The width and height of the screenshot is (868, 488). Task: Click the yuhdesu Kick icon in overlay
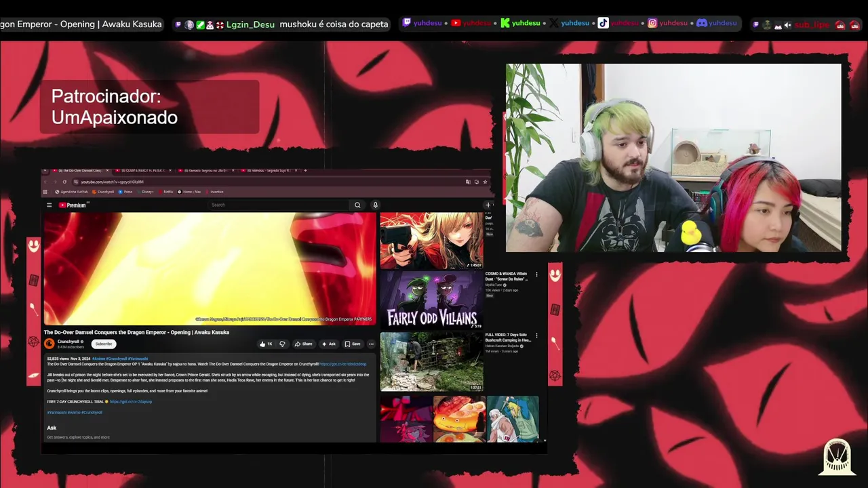[505, 22]
